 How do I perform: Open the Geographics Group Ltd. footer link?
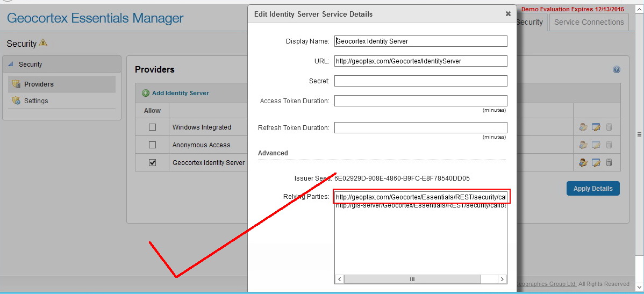(546, 284)
